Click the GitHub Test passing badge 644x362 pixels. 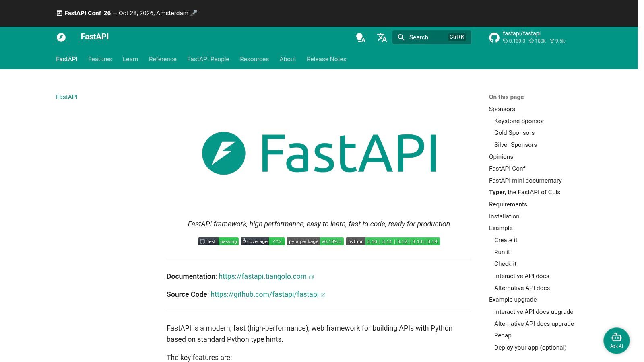tap(218, 241)
